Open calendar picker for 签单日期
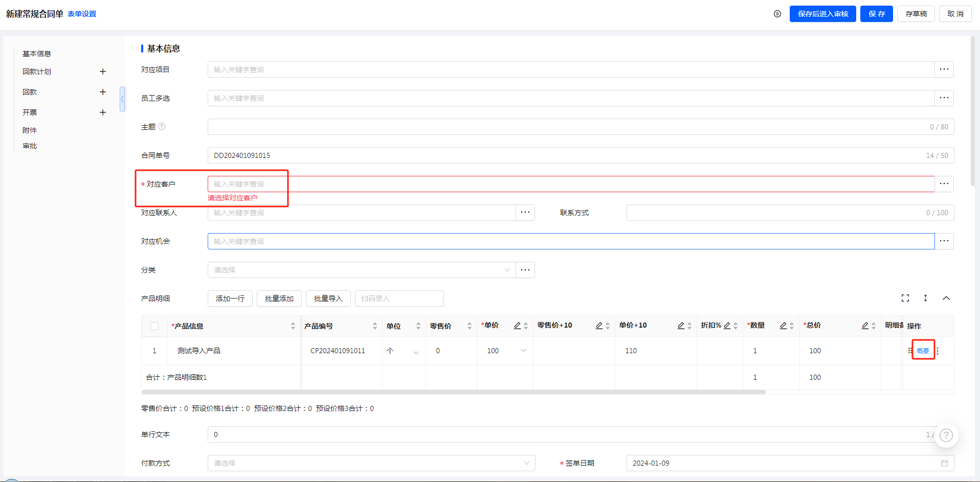The image size is (980, 482). (x=945, y=463)
